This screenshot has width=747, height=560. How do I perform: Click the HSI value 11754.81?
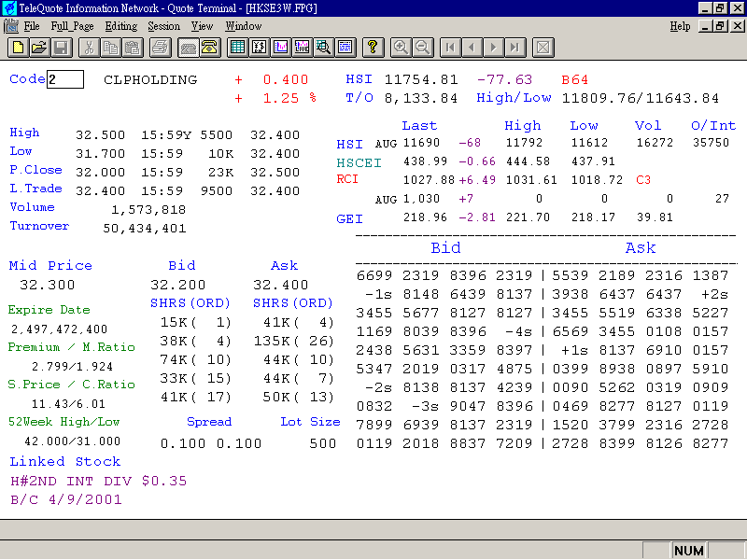421,79
